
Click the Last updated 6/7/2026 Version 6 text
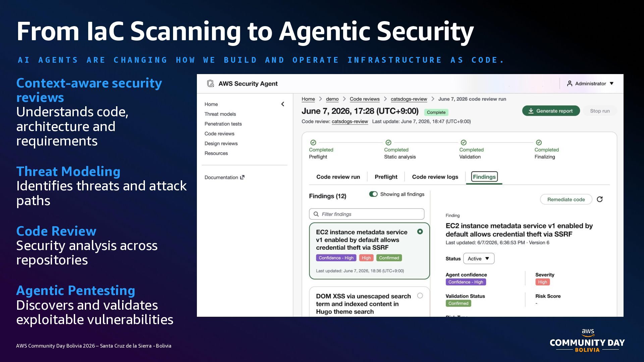click(497, 242)
